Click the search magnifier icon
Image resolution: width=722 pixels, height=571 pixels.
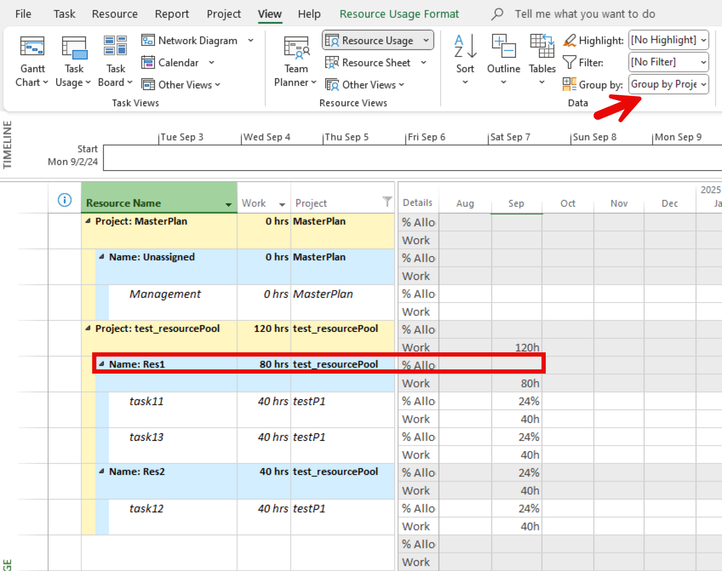497,14
